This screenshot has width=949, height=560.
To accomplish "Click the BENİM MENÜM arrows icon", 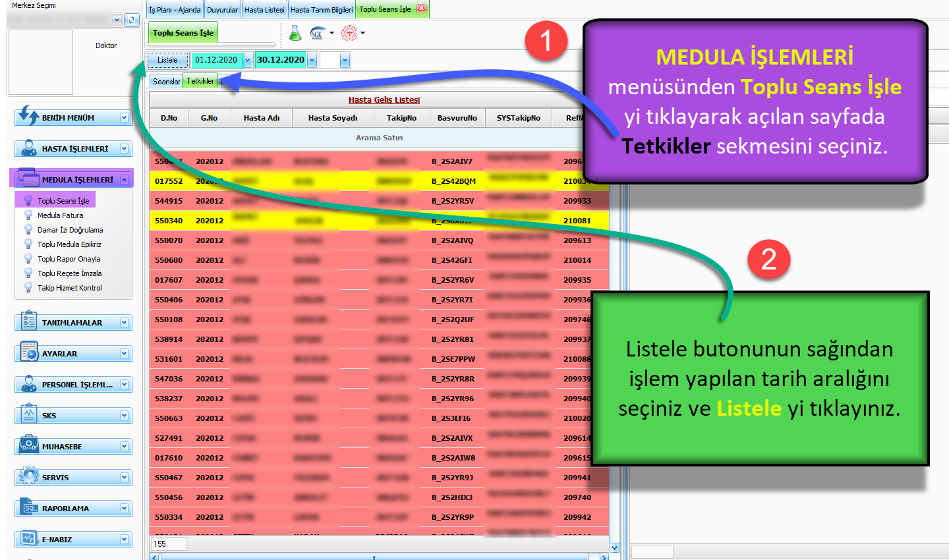I will point(28,116).
